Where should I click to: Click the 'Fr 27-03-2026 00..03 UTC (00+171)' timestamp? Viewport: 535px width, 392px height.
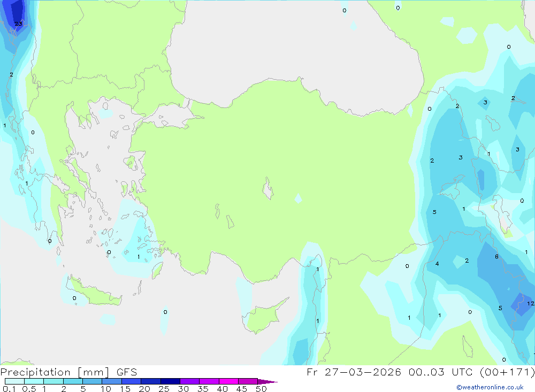pos(421,372)
